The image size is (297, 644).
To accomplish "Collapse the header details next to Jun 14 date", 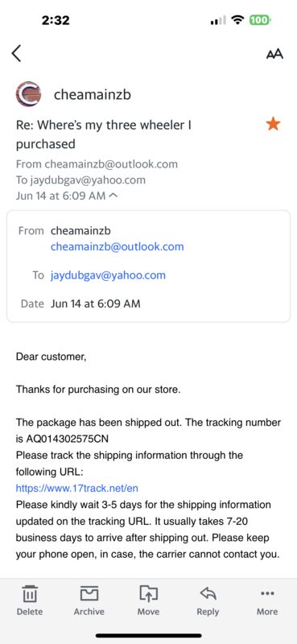I will point(113,196).
